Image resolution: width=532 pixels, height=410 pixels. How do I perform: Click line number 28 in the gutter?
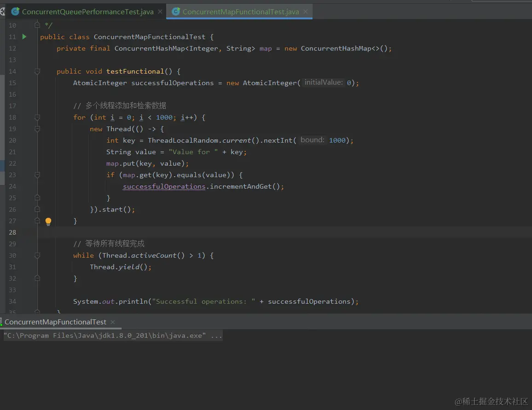tap(12, 232)
